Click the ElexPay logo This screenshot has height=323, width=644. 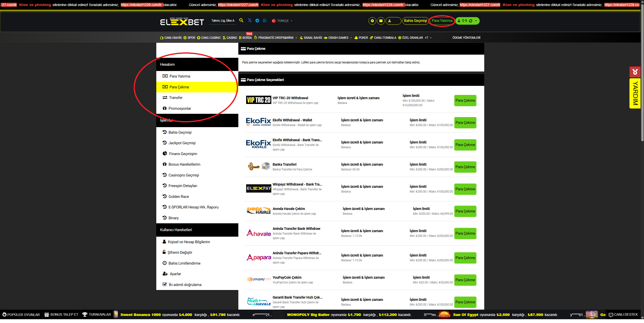258,189
